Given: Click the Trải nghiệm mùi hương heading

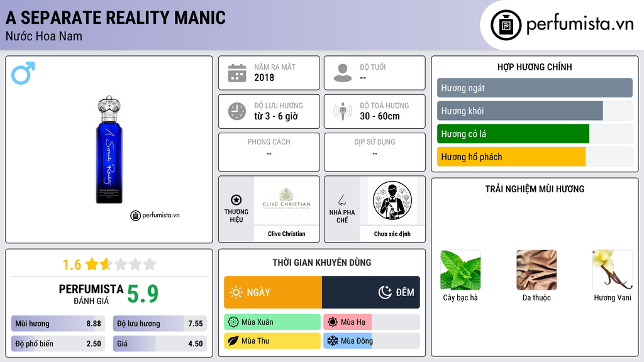Looking at the screenshot, I should pyautogui.click(x=535, y=189).
